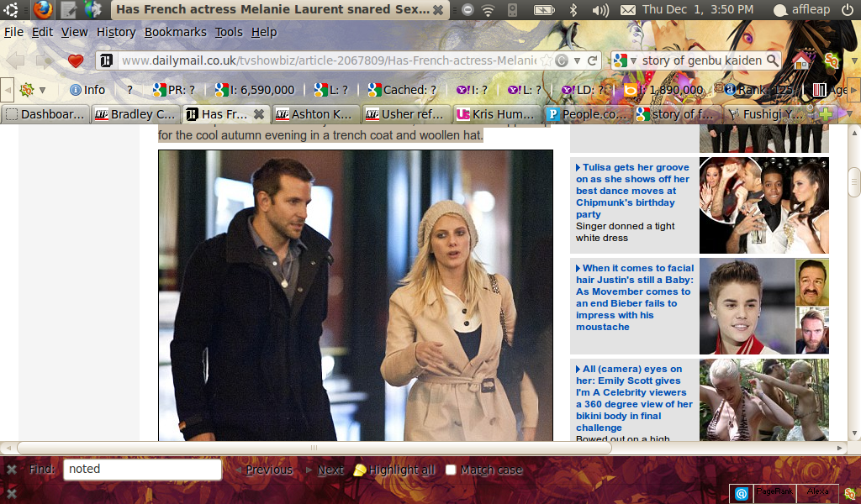Viewport: 861px width, 504px height.
Task: Switch to the Usher ref... tab
Action: 407,114
